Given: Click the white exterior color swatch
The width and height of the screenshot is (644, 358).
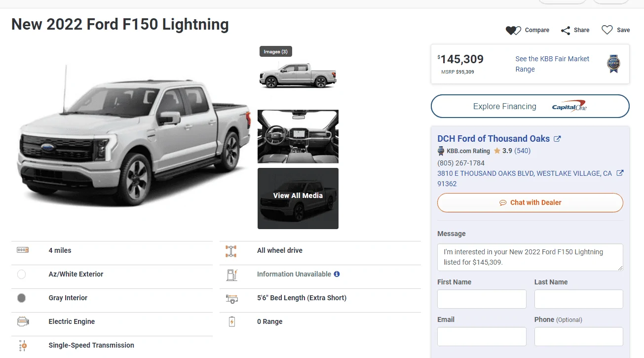Looking at the screenshot, I should click(x=21, y=274).
